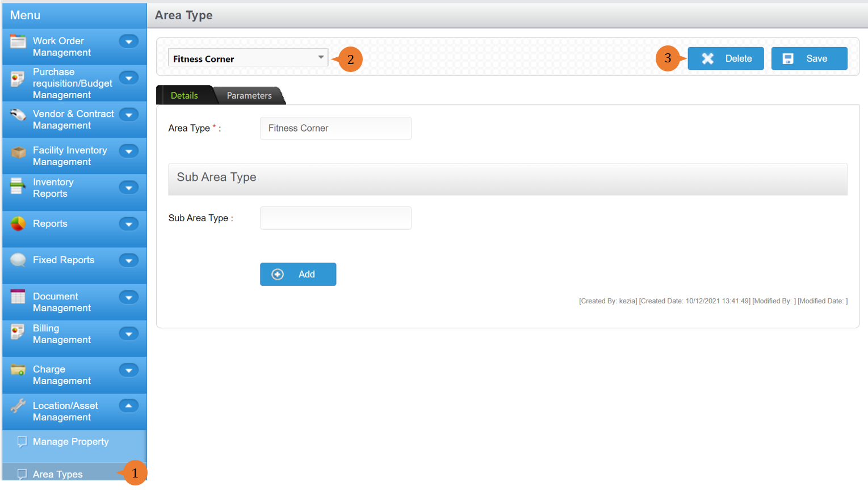
Task: Click the Manage Property item icon
Action: tap(22, 442)
